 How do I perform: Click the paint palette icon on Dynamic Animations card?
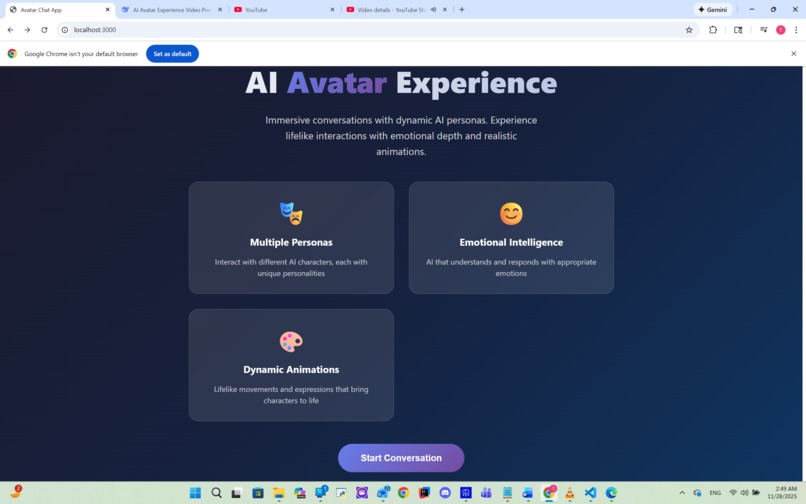click(x=291, y=341)
